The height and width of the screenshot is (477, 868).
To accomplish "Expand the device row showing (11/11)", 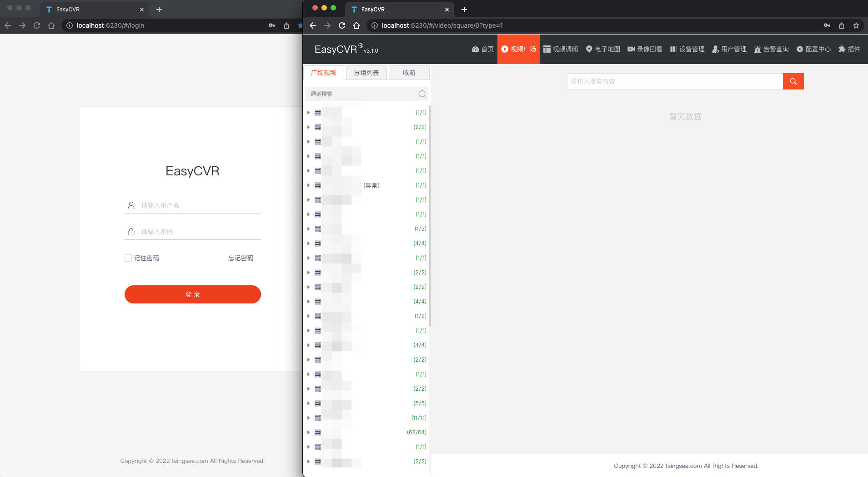I will pyautogui.click(x=308, y=418).
